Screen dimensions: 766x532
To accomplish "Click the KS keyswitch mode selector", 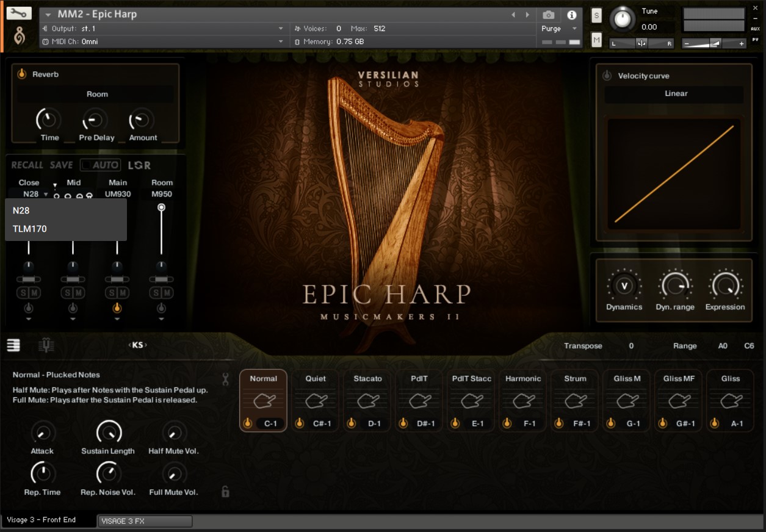I will pyautogui.click(x=138, y=345).
